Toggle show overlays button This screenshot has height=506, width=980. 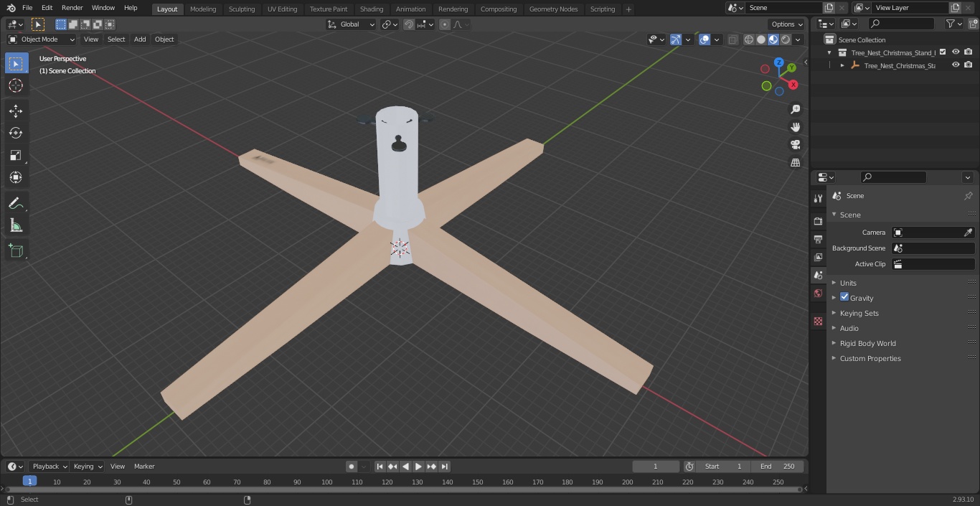(x=705, y=39)
